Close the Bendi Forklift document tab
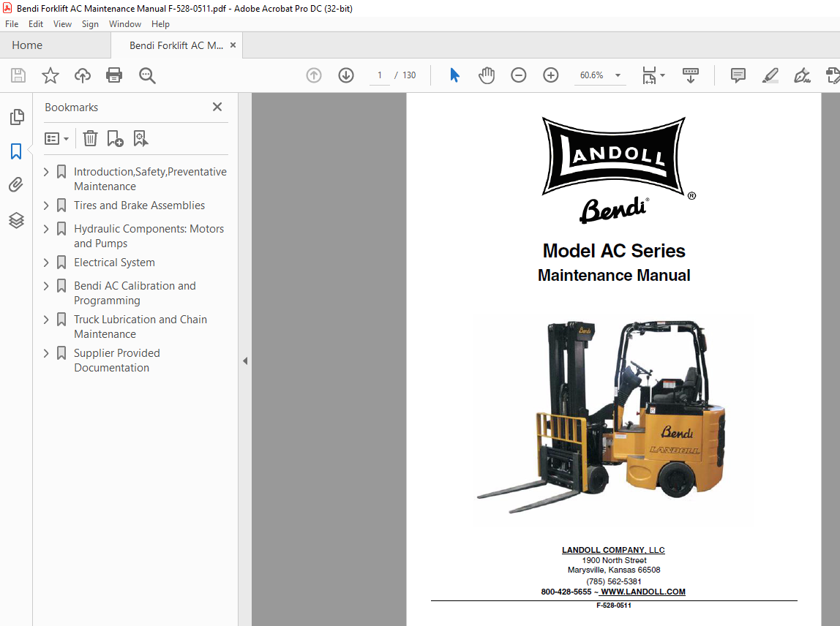Screen dimensions: 840x626 click(x=233, y=45)
